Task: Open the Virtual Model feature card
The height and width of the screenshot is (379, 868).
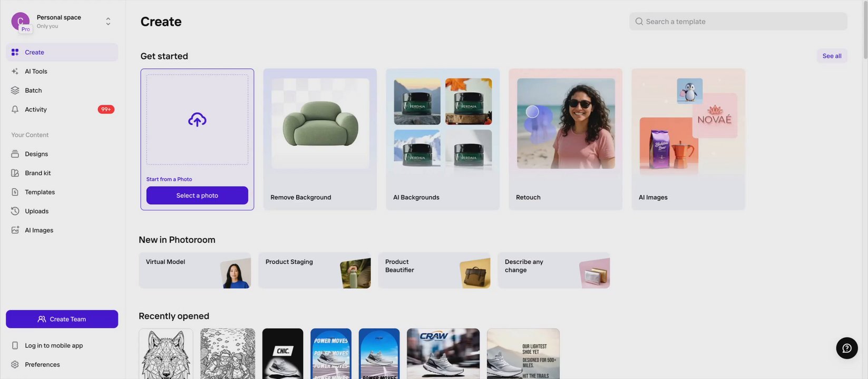Action: (x=194, y=271)
